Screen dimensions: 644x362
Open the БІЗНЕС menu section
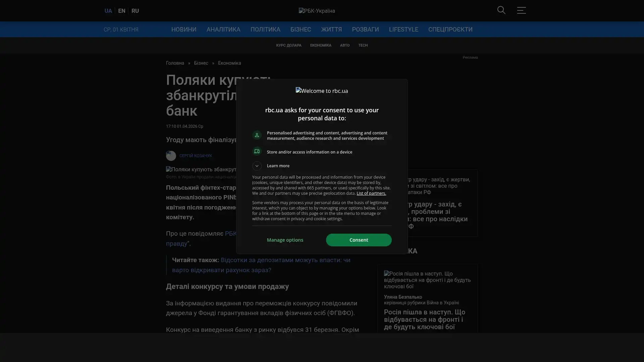[301, 29]
